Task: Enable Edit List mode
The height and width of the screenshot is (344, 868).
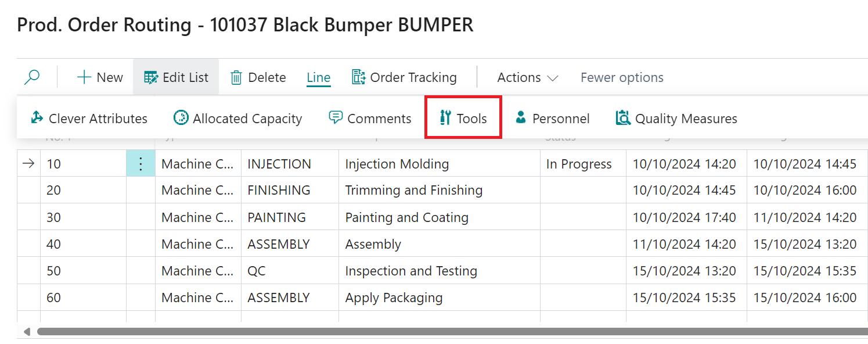Action: point(176,76)
